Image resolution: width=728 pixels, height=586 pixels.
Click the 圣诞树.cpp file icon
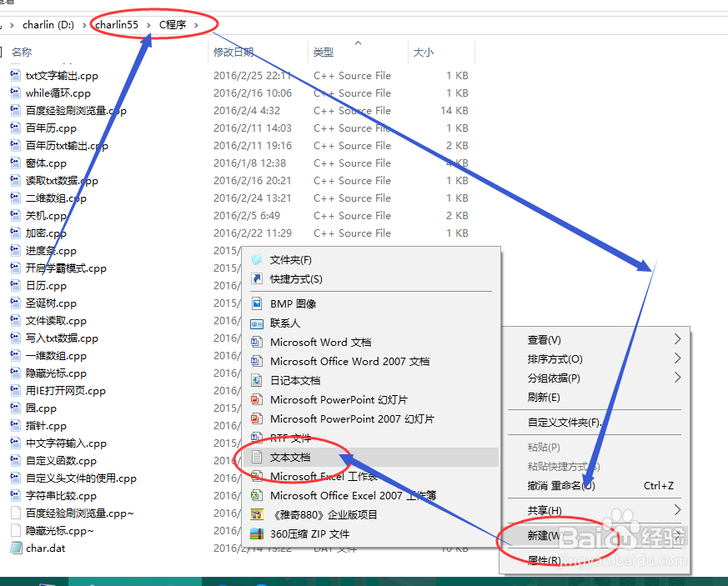[x=15, y=303]
